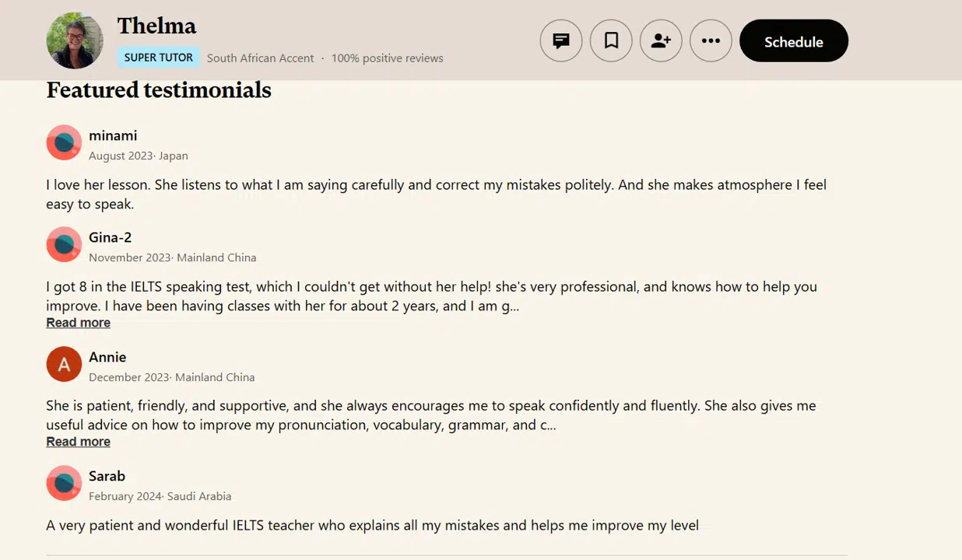Expand Gina-2's review with Read more
This screenshot has height=560, width=962.
78,323
